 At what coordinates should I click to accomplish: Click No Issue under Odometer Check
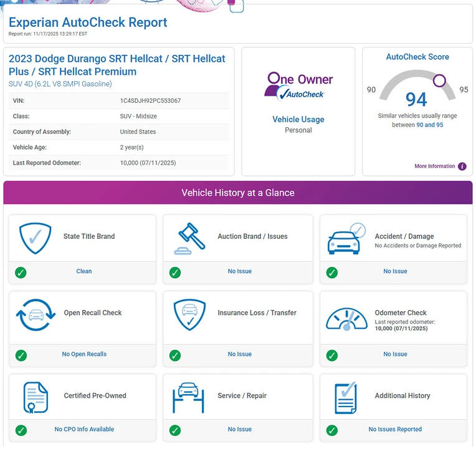(x=395, y=354)
